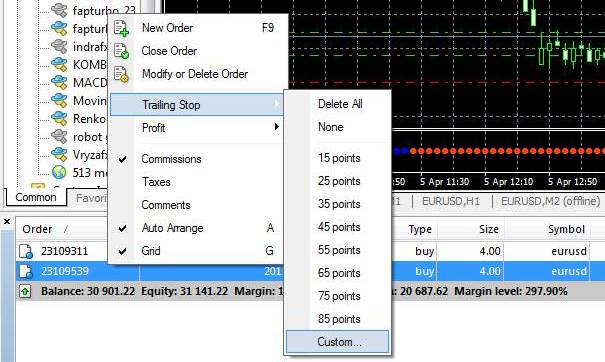The height and width of the screenshot is (362, 605).
Task: Select the KOMB expert advisor icon in the navigator
Action: 59,64
